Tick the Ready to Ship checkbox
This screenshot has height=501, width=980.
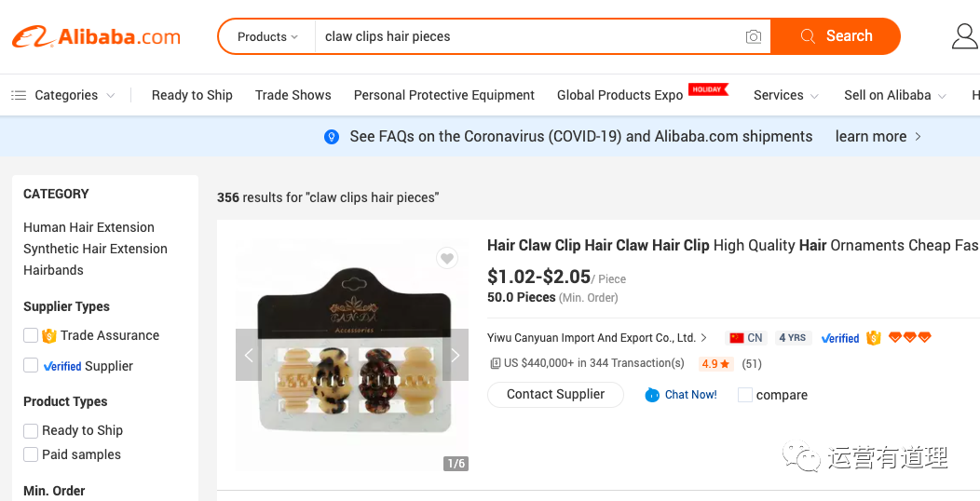[x=31, y=430]
